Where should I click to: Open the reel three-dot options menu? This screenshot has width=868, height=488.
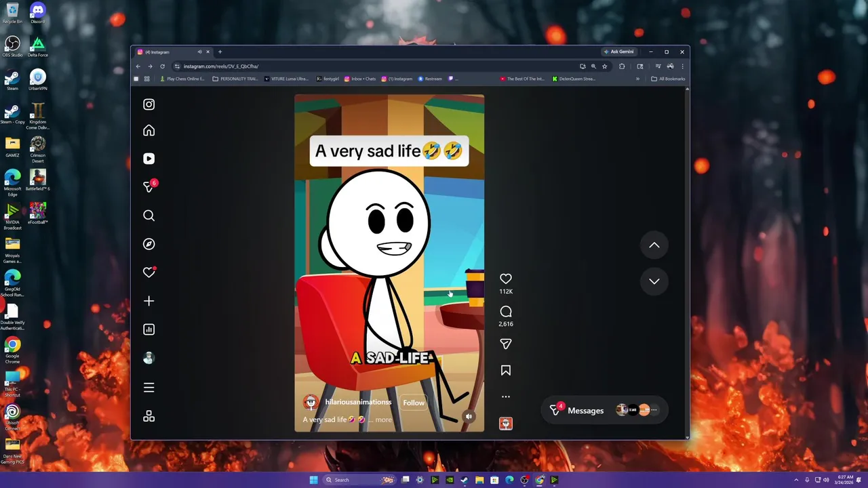pos(506,396)
